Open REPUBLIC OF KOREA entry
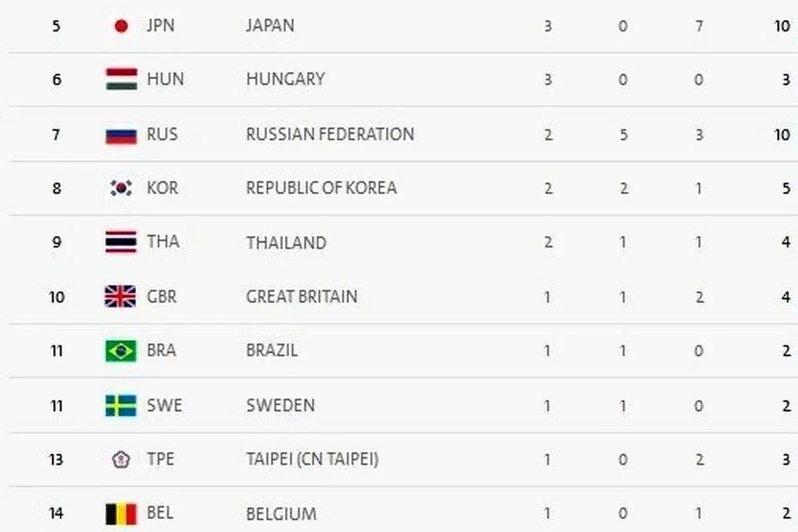 click(321, 188)
